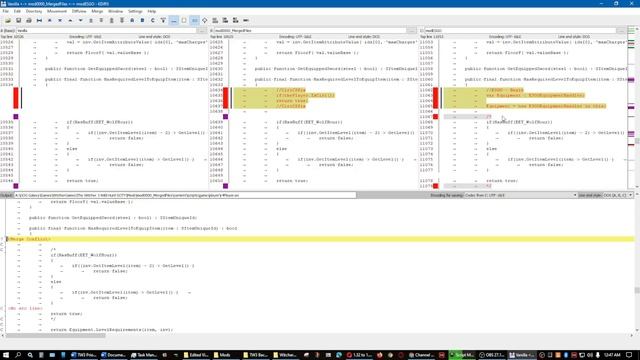The height and width of the screenshot is (360, 640).
Task: Toggle auto-advance to next unsolved conflict
Action: (x=163, y=20)
